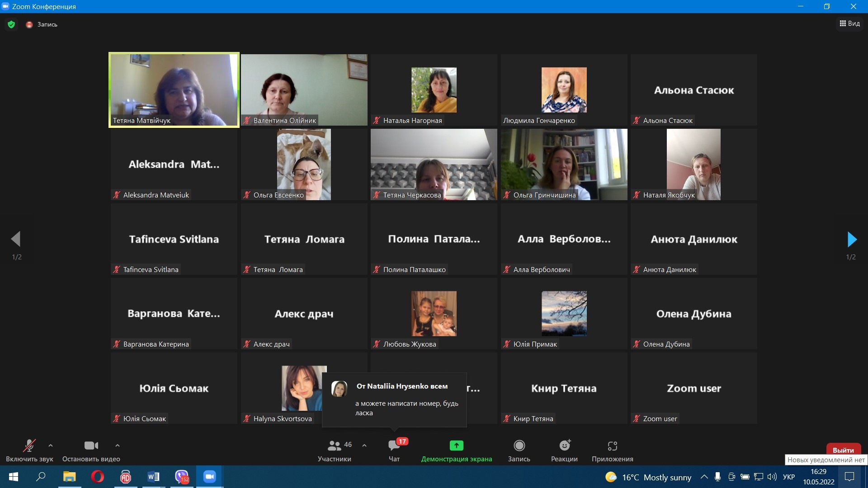Unmute microphone with Включить звук
The height and width of the screenshot is (488, 868).
[x=29, y=446]
